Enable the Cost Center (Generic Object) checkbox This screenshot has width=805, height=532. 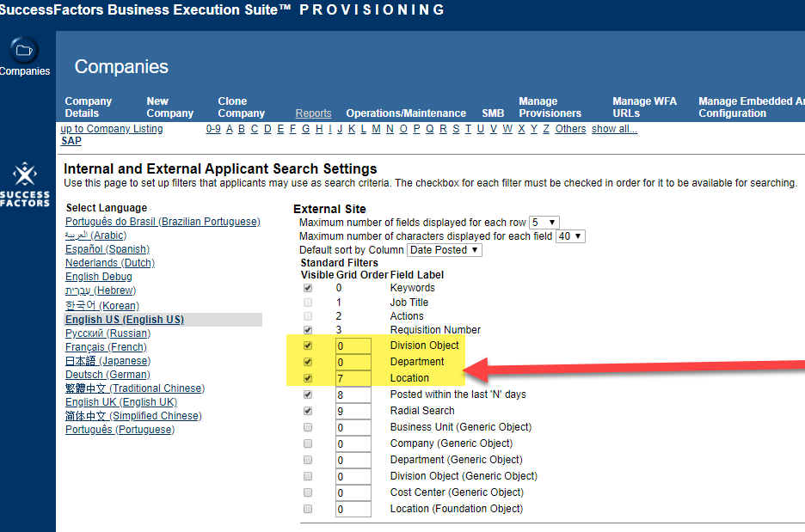[308, 493]
